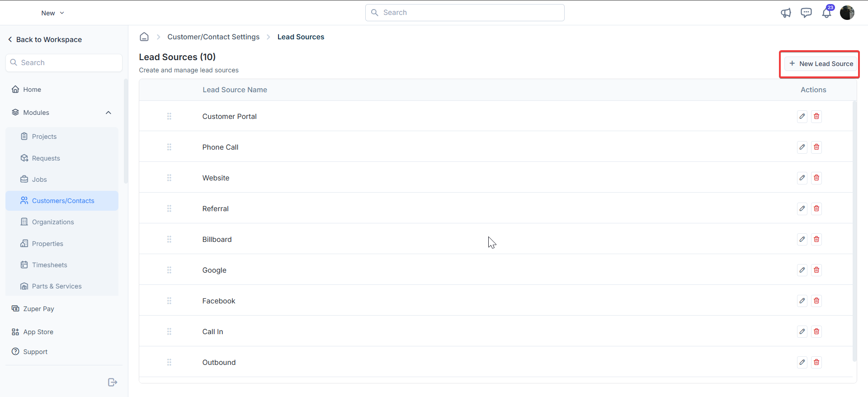The width and height of the screenshot is (868, 397).
Task: Open the Jobs module
Action: click(x=62, y=180)
